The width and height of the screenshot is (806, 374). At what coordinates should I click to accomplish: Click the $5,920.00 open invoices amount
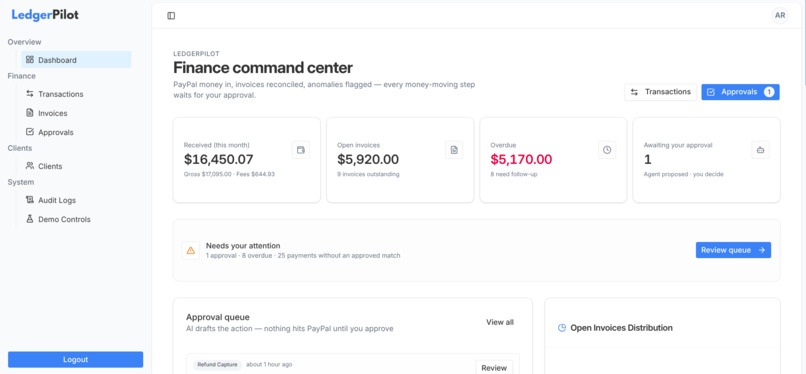368,159
